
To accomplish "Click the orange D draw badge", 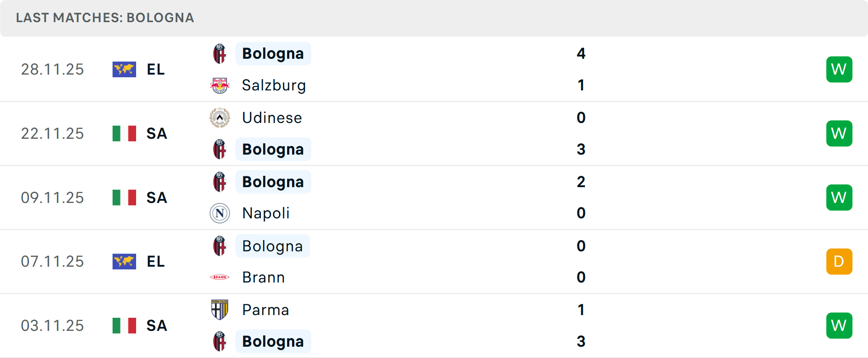I will pyautogui.click(x=839, y=261).
